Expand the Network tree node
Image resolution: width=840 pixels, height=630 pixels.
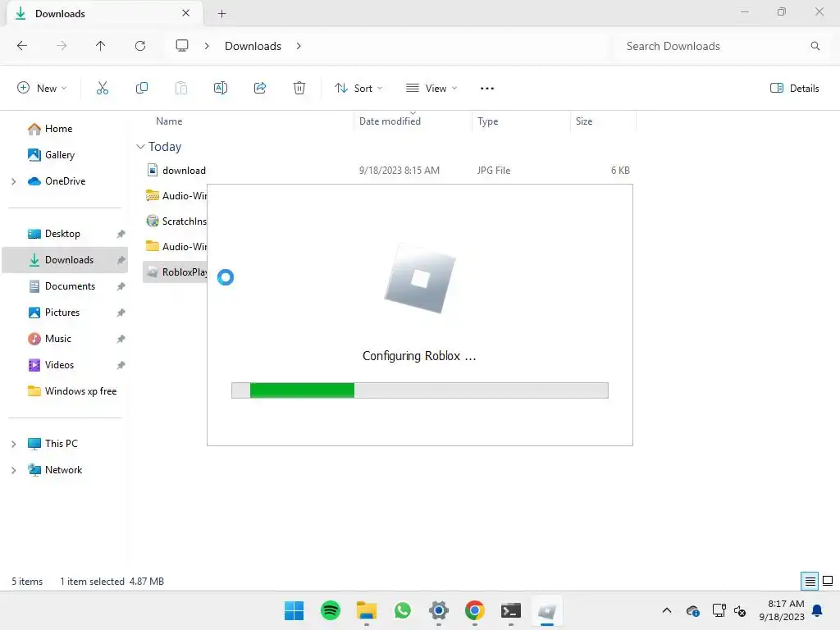tap(14, 470)
